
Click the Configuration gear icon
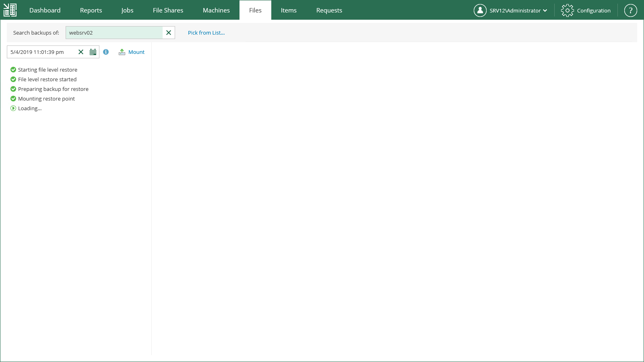(x=568, y=10)
